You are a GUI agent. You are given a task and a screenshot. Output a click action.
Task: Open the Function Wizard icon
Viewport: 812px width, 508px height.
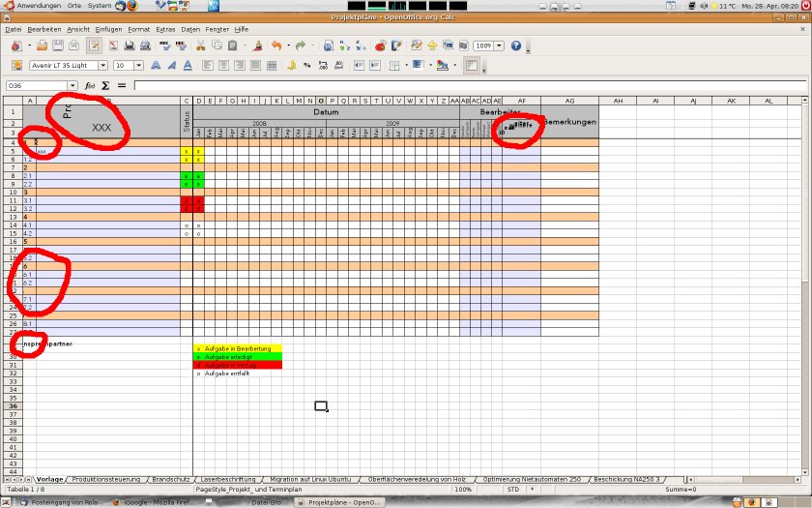point(90,85)
